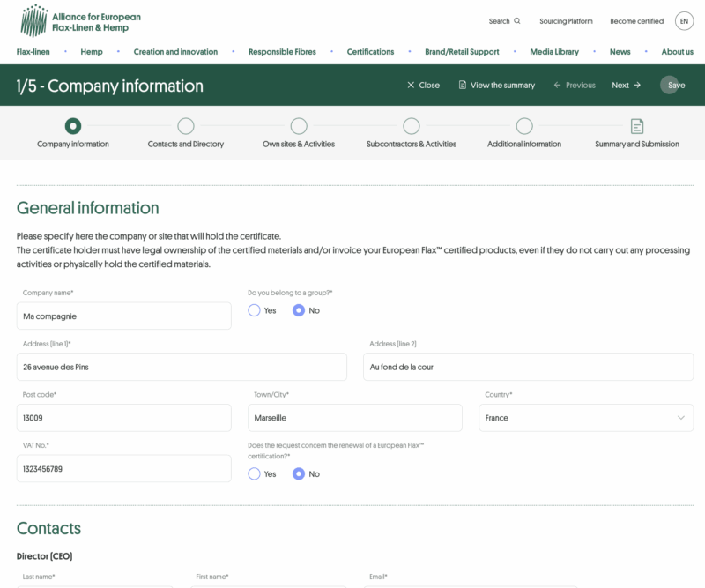The width and height of the screenshot is (705, 588).
Task: Choose No for belonging to a group
Action: point(299,310)
